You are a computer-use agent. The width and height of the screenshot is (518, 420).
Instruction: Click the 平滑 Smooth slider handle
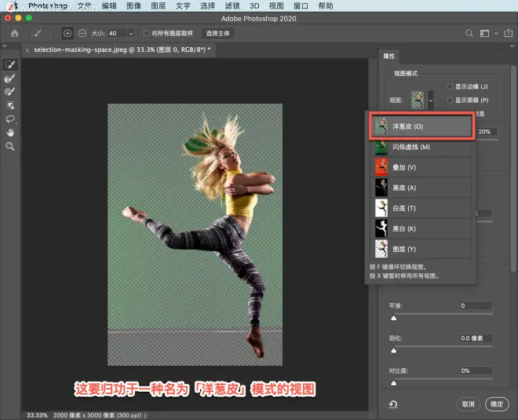click(x=393, y=318)
